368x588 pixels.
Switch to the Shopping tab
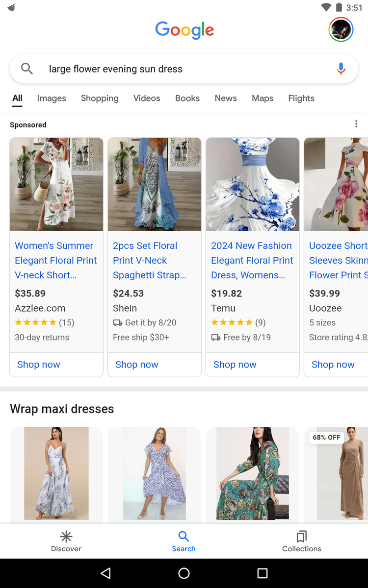[x=100, y=98]
